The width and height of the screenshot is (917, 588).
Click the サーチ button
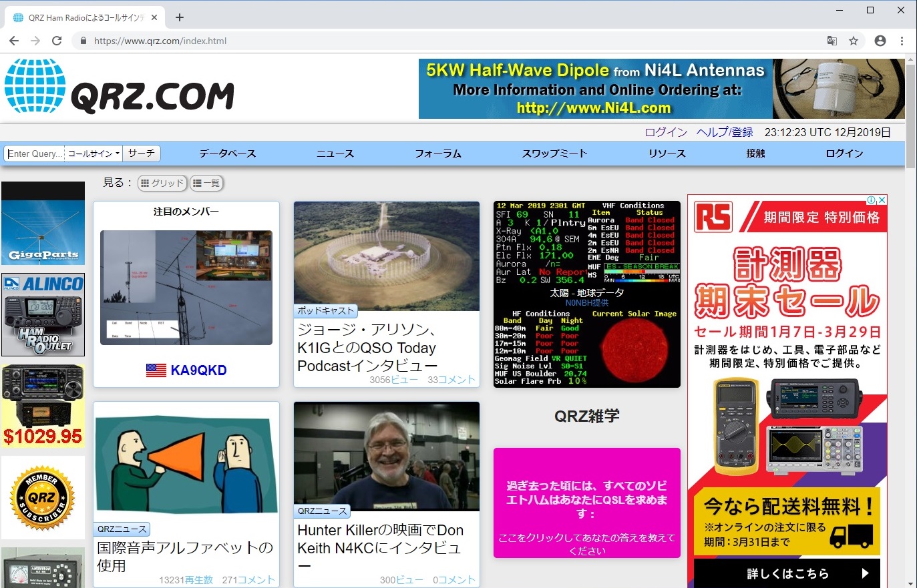click(x=142, y=154)
